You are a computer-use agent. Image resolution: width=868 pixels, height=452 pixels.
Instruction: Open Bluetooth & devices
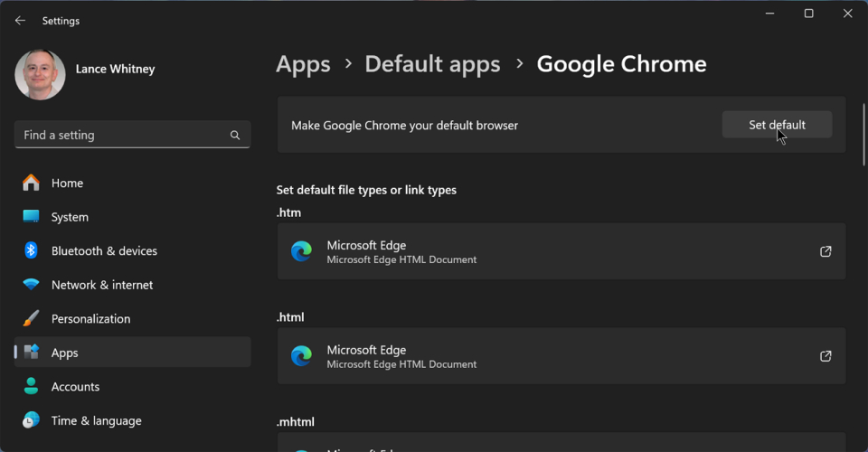[132, 250]
